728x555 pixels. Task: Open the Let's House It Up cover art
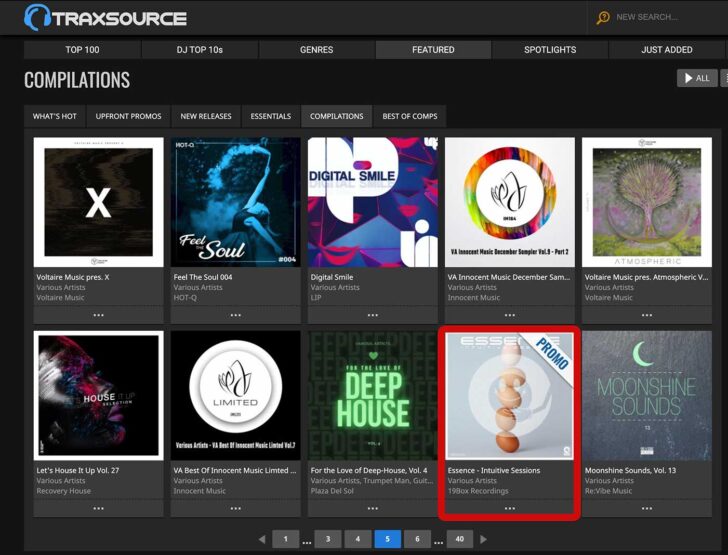(98, 395)
